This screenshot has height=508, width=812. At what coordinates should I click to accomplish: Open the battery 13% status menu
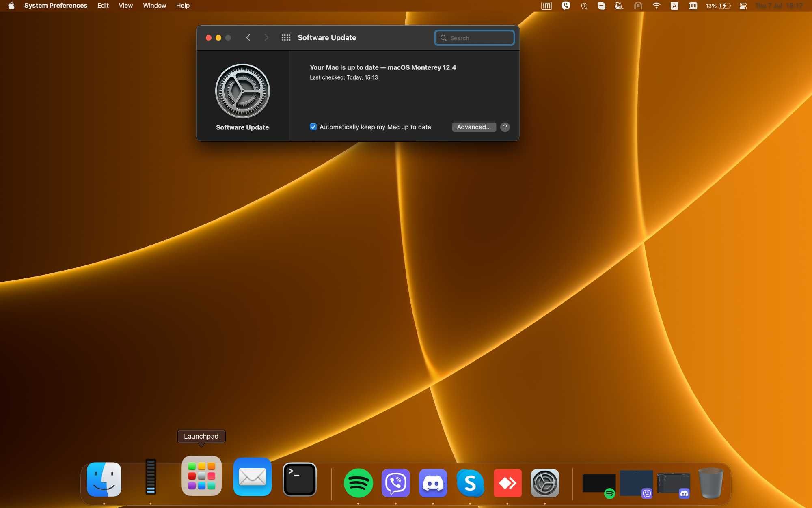pos(718,6)
